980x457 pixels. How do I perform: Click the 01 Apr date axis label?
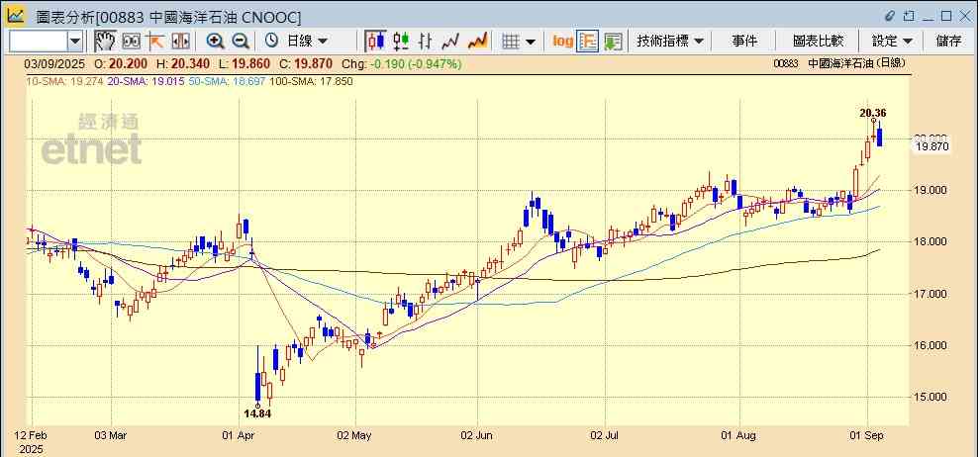[x=240, y=435]
